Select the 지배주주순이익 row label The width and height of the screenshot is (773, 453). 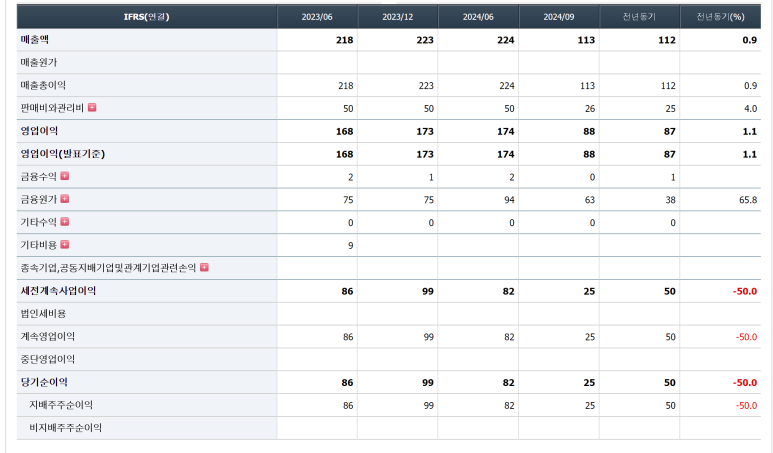[61, 405]
